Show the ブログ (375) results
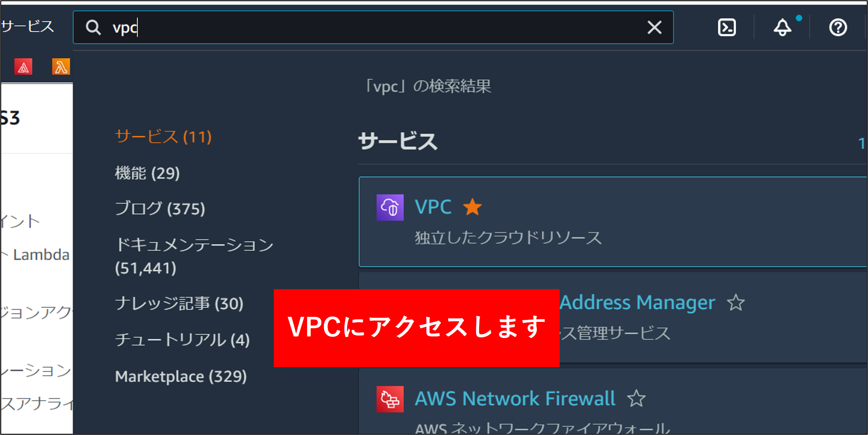Image resolution: width=868 pixels, height=435 pixels. click(x=160, y=208)
